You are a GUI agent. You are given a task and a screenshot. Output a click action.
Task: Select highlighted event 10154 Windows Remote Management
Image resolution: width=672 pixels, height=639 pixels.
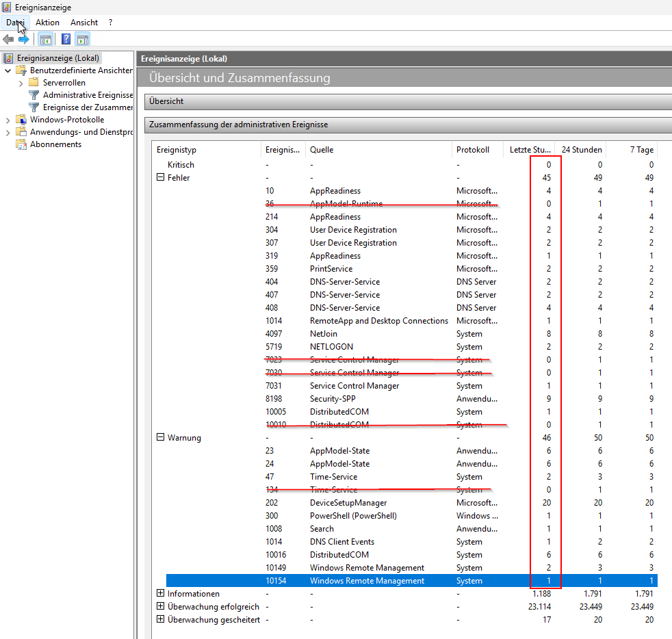point(411,581)
